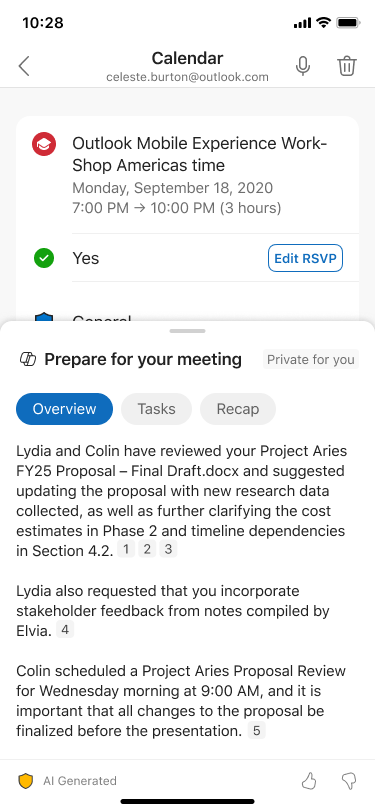Give thumbs down feedback

tap(349, 781)
